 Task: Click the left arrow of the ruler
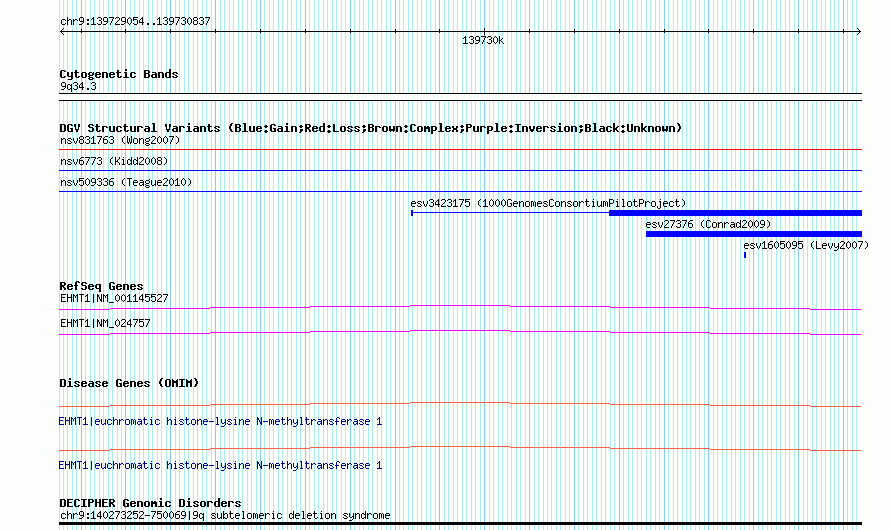[x=62, y=32]
